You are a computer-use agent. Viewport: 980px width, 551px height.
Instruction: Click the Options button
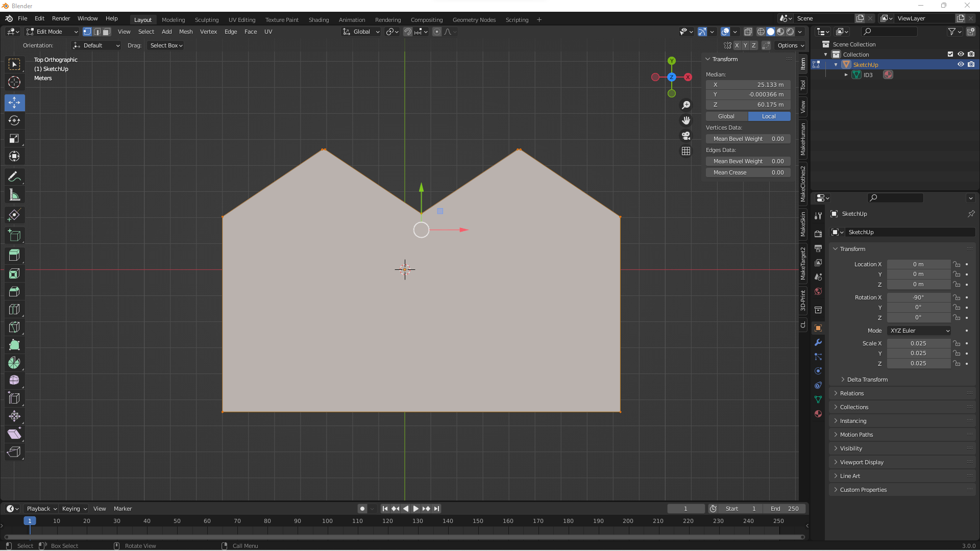[791, 45]
